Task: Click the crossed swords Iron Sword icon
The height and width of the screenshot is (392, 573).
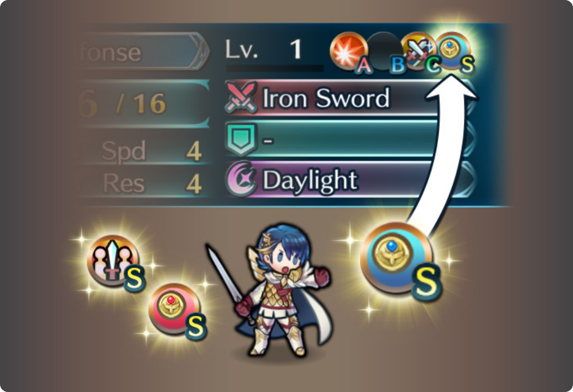Action: click(x=241, y=98)
